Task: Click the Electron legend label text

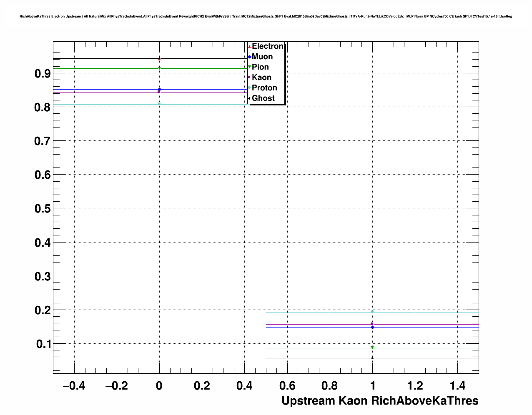Action: point(268,46)
